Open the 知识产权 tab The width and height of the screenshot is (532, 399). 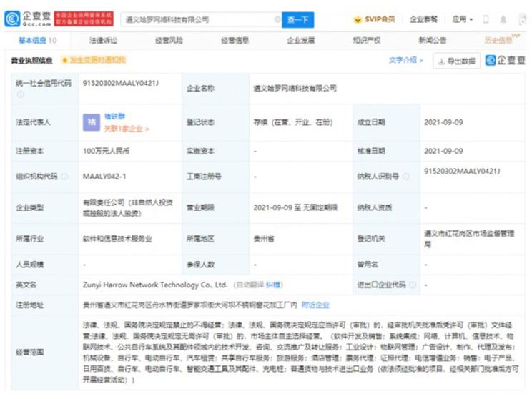(366, 41)
